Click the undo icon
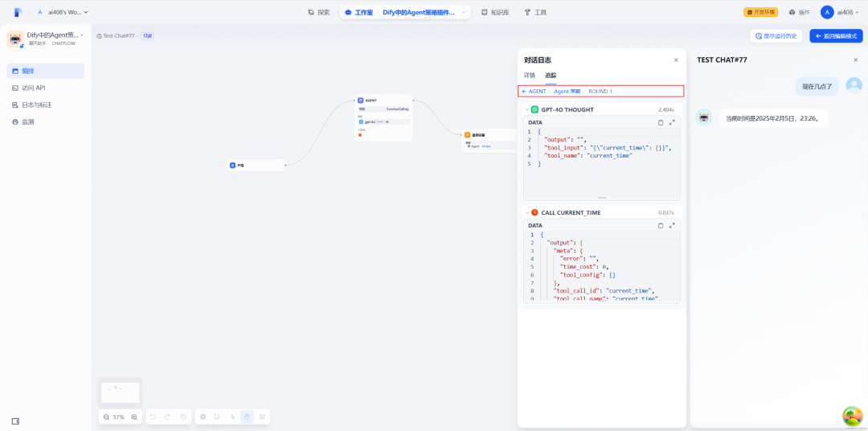Screen dimensions: 868x431 (x=154, y=417)
